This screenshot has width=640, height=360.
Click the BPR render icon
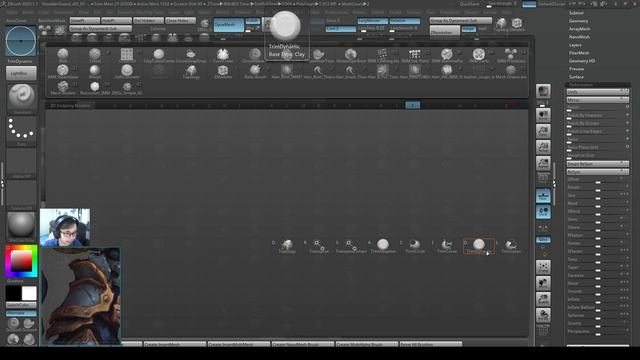pos(543,91)
